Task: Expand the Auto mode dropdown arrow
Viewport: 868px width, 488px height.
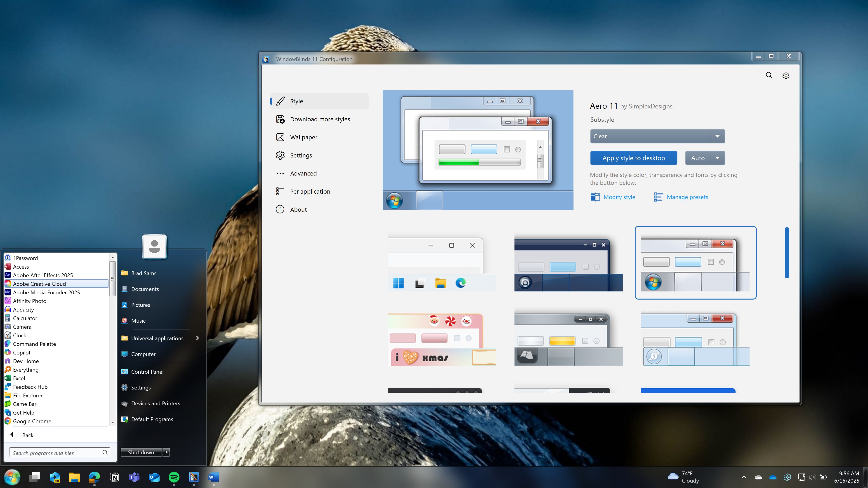Action: pyautogui.click(x=718, y=158)
